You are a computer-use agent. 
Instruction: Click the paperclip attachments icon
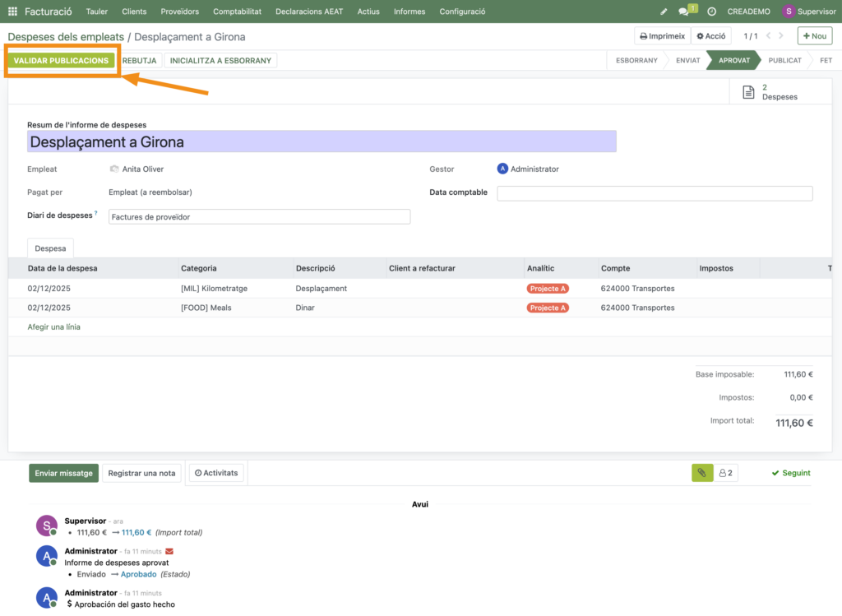pyautogui.click(x=701, y=473)
